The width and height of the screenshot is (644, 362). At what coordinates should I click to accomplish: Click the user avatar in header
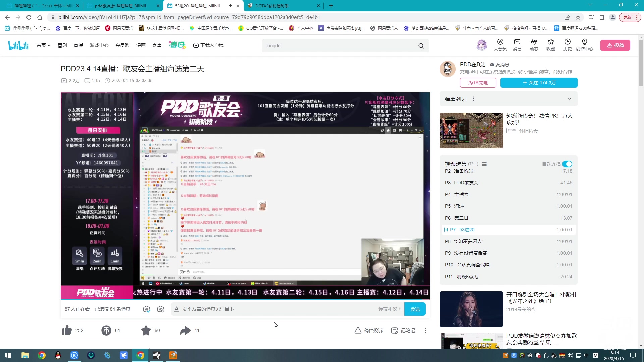click(x=482, y=45)
